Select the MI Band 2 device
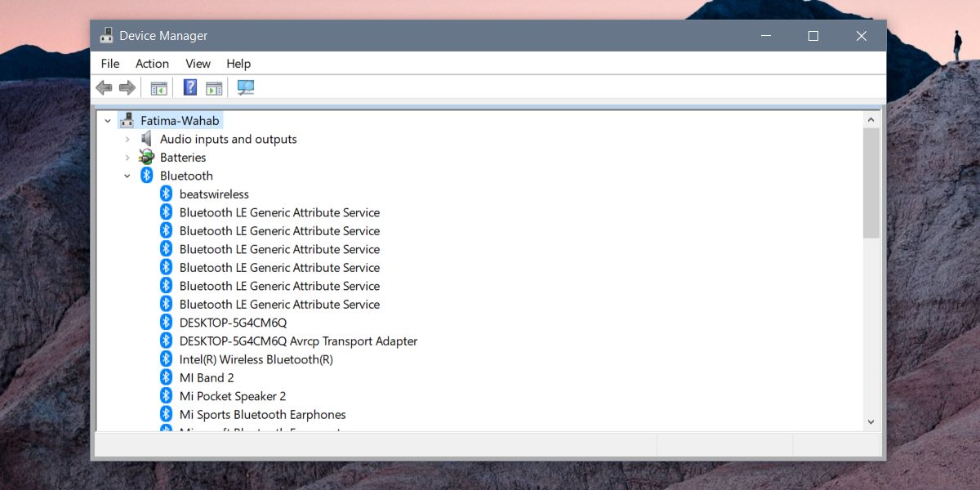 click(207, 377)
